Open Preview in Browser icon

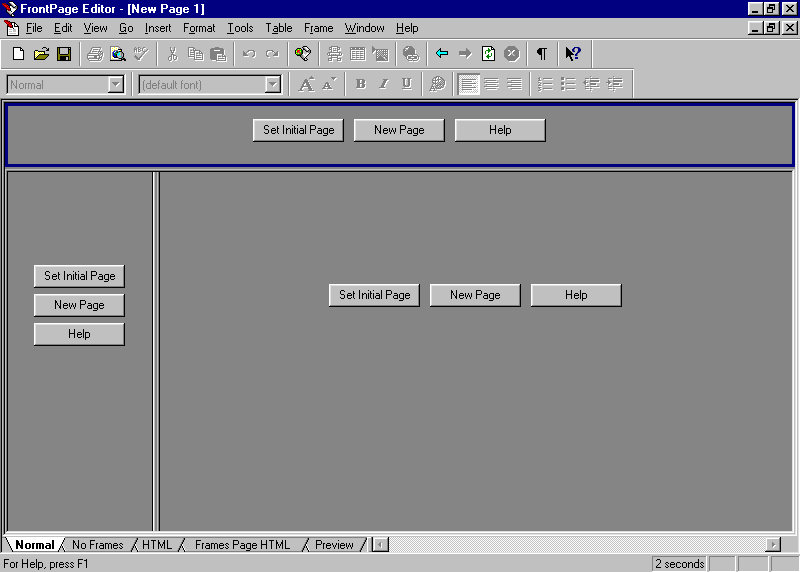click(x=118, y=54)
